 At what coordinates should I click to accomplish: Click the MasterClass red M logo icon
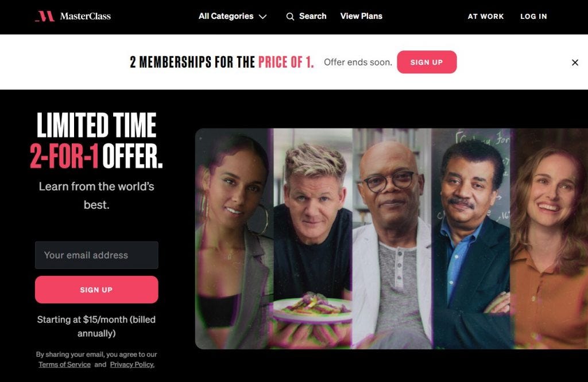45,16
